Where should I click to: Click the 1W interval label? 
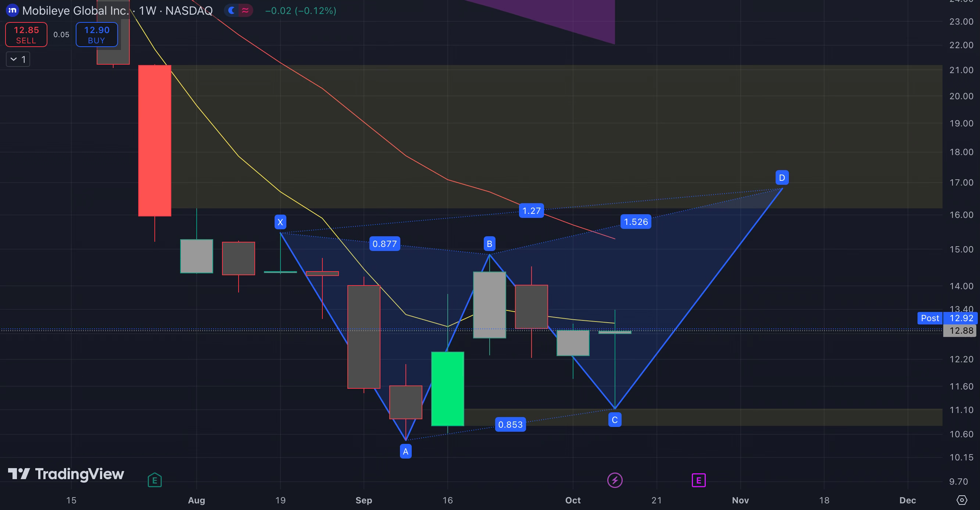pyautogui.click(x=147, y=11)
